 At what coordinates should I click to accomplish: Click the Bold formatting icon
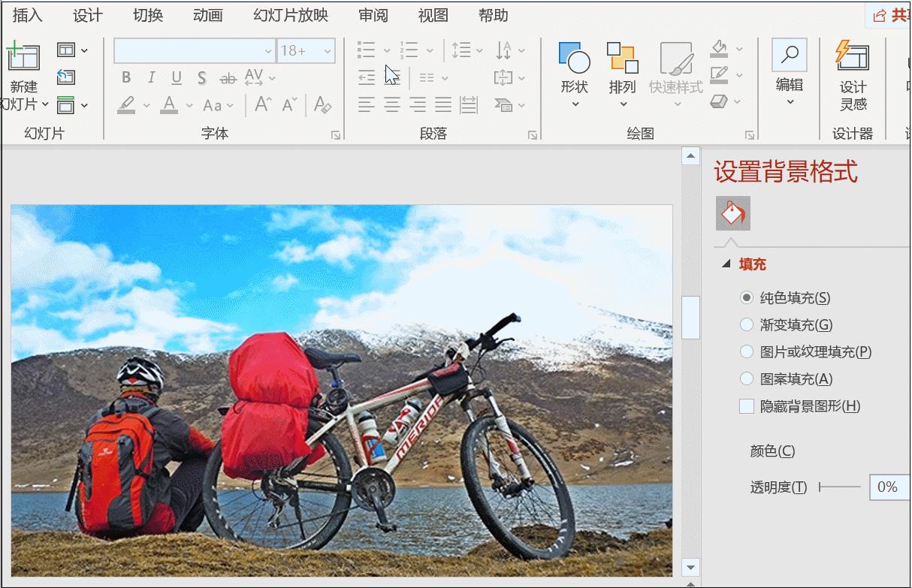click(126, 77)
